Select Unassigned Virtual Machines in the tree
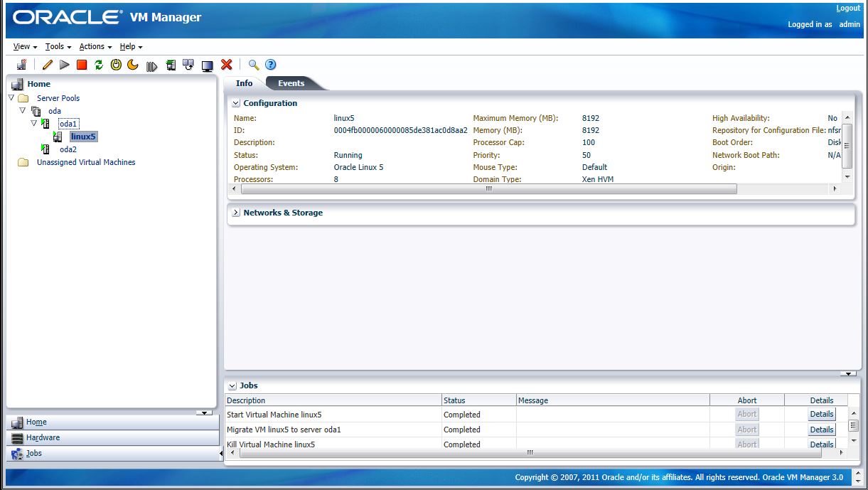Image resolution: width=868 pixels, height=490 pixels. [86, 162]
